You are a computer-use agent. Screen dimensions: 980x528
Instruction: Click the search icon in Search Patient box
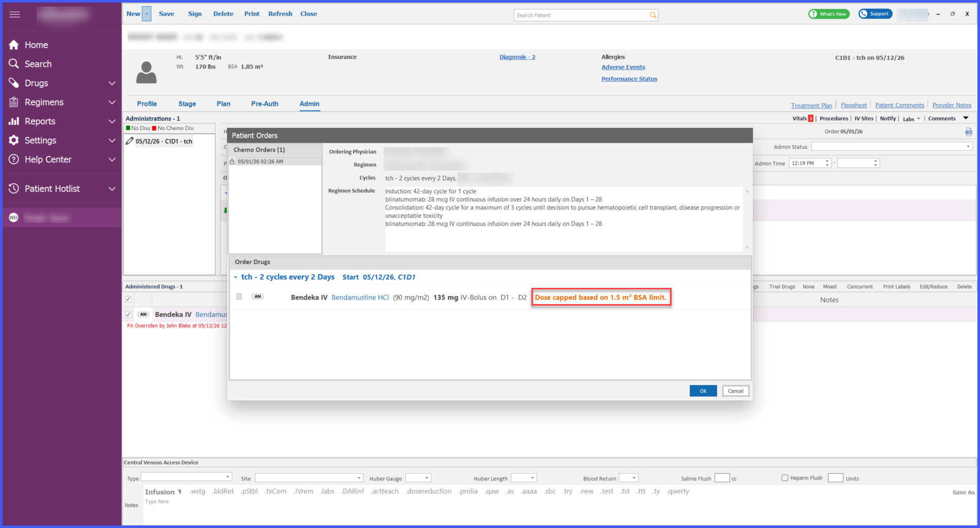click(653, 15)
